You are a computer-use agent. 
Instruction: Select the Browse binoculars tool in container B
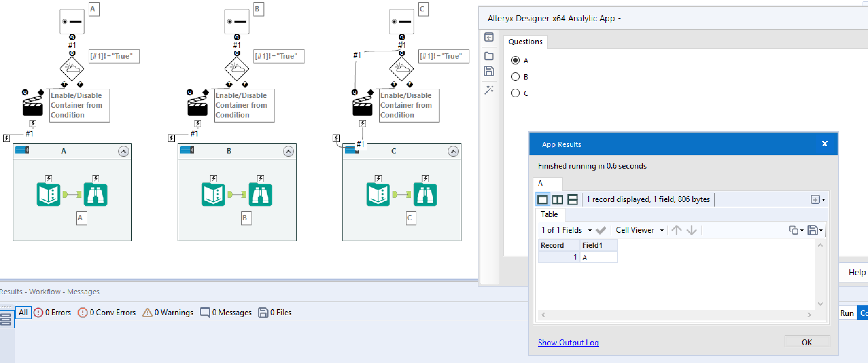(260, 194)
